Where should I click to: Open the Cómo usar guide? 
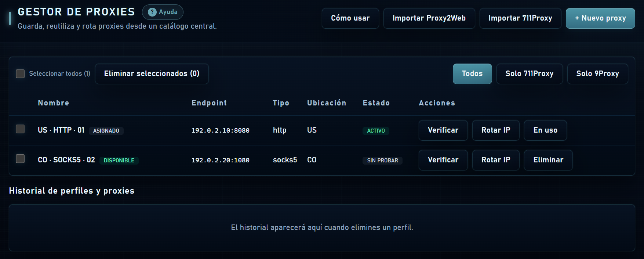coord(350,18)
